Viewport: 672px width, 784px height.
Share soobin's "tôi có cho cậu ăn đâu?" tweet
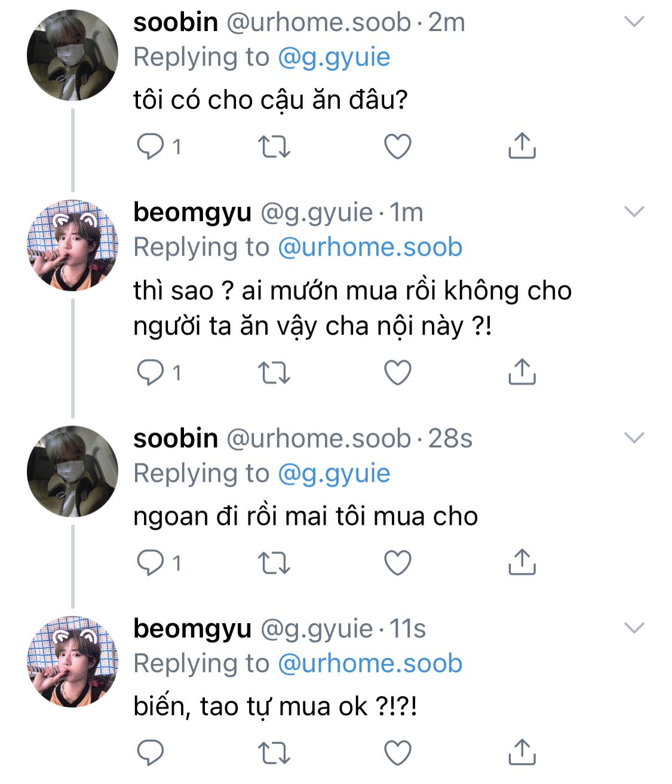coord(521,146)
